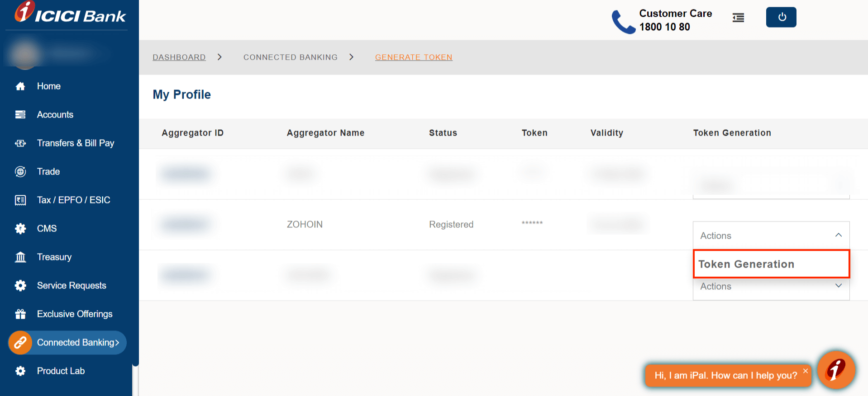This screenshot has width=868, height=396.
Task: Click chevron after DASHBOARD breadcrumb
Action: click(219, 57)
